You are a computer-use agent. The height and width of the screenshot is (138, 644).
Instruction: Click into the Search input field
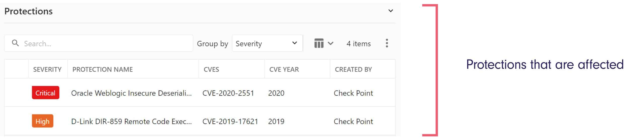(106, 43)
